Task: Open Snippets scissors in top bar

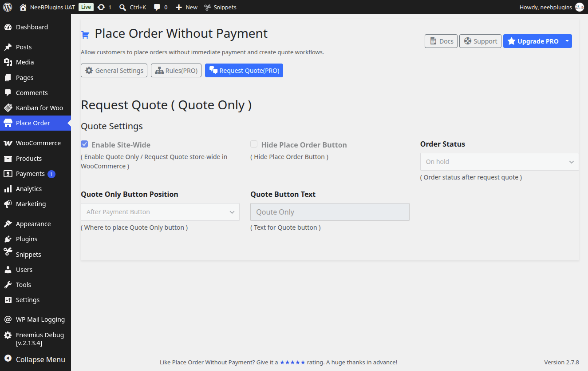Action: coord(207,7)
